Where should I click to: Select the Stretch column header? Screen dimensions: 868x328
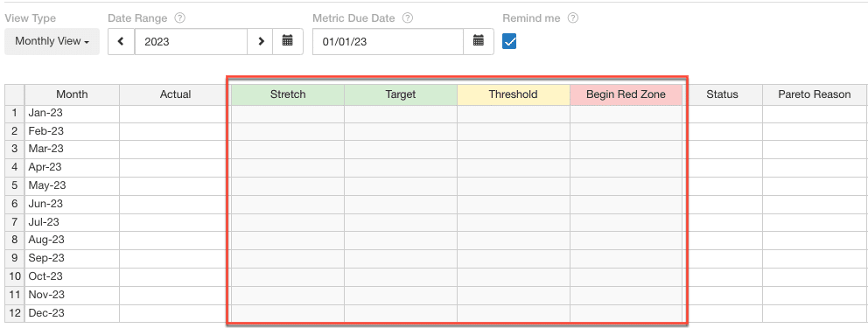click(x=288, y=94)
